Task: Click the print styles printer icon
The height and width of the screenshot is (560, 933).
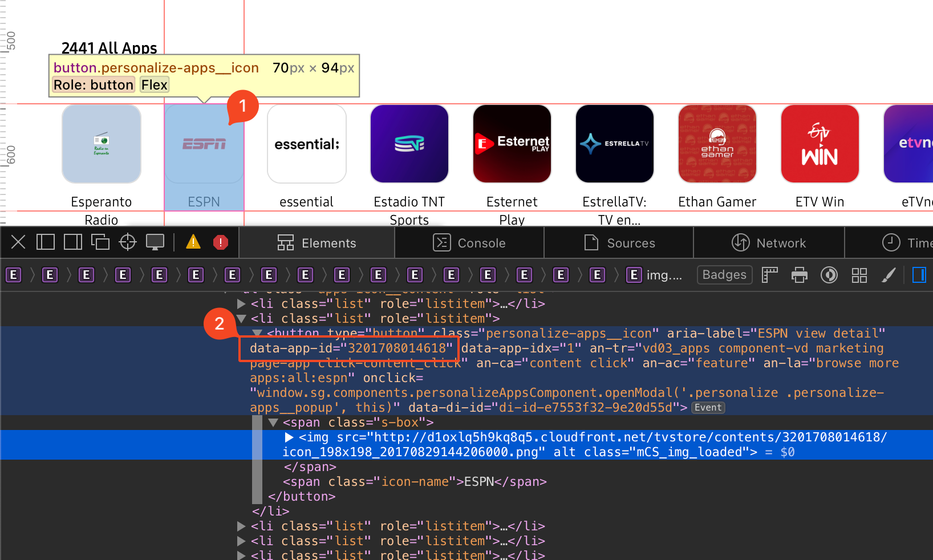Action: tap(800, 275)
